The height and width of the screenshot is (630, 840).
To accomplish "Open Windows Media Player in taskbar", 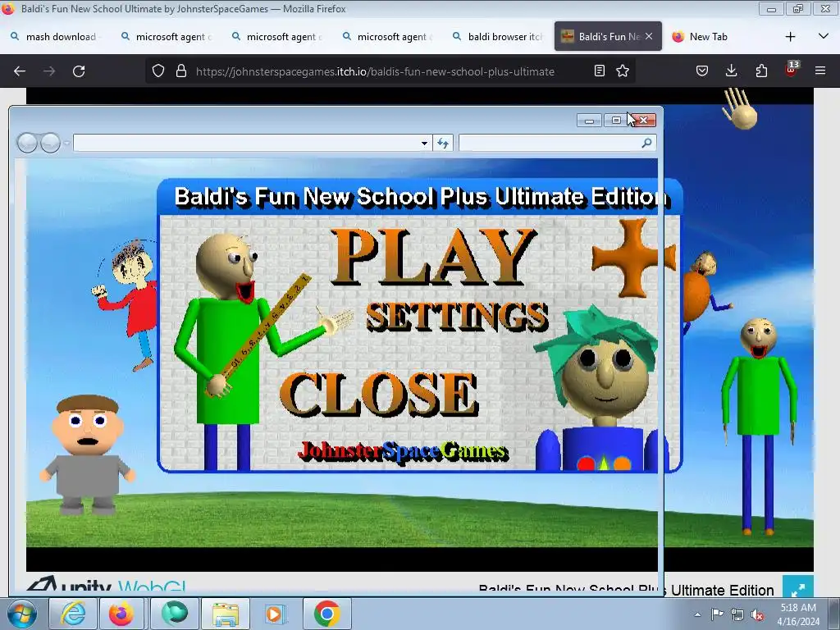I will coord(276,614).
